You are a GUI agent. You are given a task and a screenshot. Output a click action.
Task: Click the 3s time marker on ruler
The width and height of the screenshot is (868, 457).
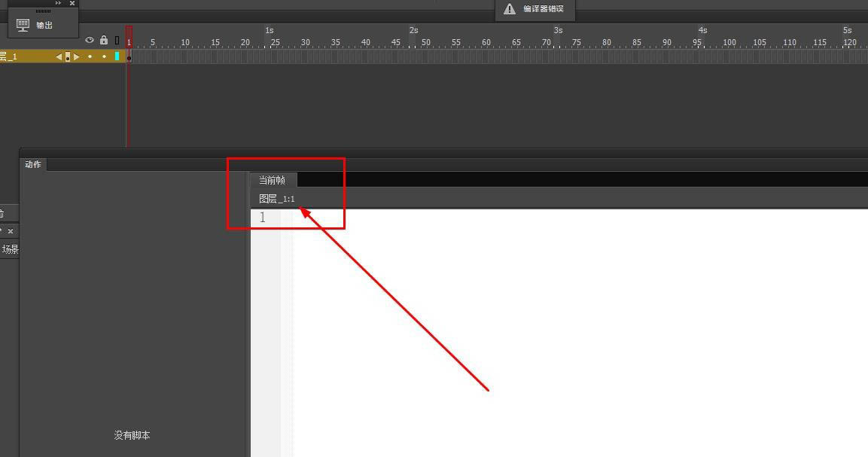point(559,30)
